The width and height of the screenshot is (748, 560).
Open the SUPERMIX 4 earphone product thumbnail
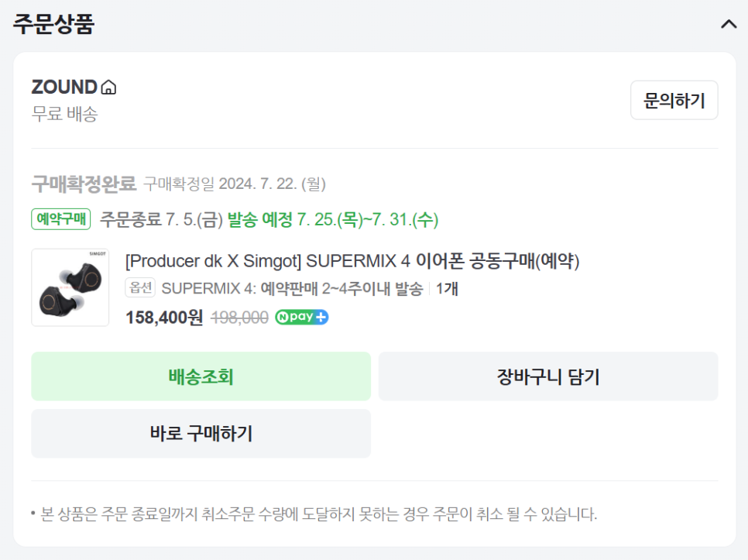click(x=70, y=287)
